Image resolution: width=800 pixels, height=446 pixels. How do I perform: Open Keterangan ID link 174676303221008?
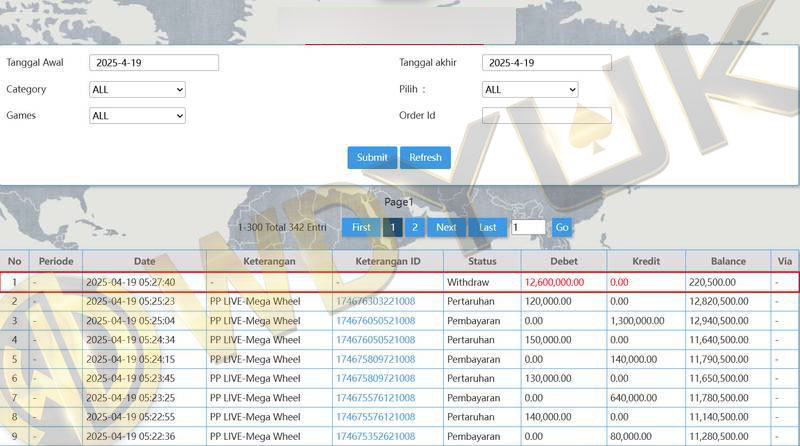pos(376,302)
